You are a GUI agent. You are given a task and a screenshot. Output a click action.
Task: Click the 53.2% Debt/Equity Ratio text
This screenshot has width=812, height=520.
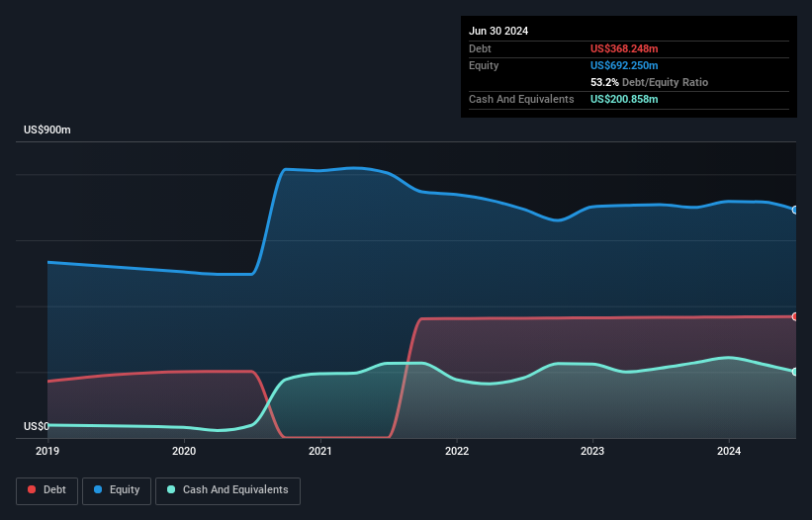pos(649,82)
